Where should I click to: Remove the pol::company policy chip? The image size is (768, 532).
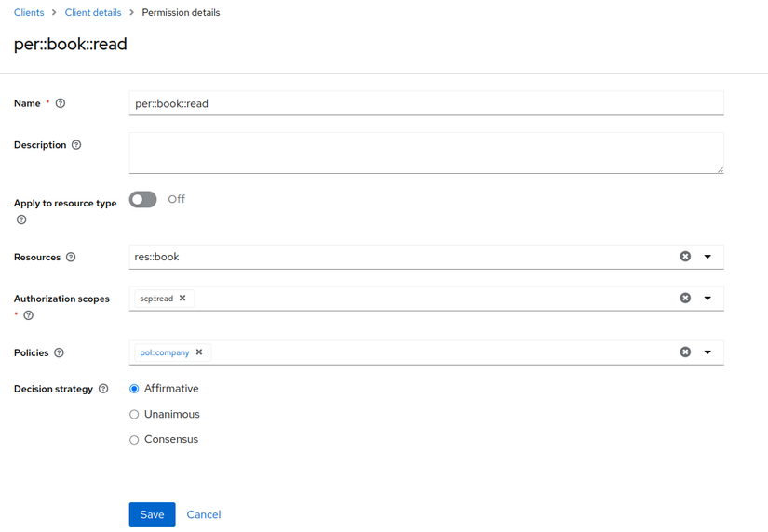pos(199,352)
